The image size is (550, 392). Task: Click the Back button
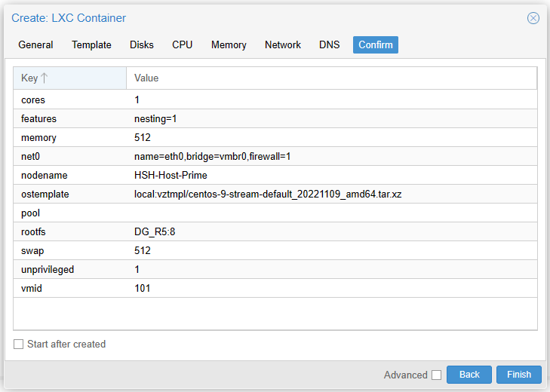tap(469, 375)
